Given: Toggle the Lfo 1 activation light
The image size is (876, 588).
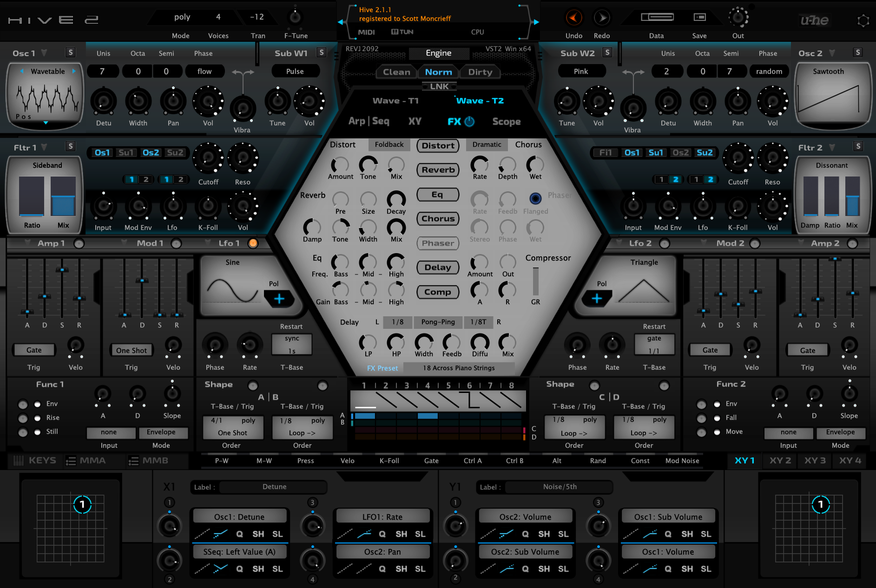Looking at the screenshot, I should coord(253,243).
